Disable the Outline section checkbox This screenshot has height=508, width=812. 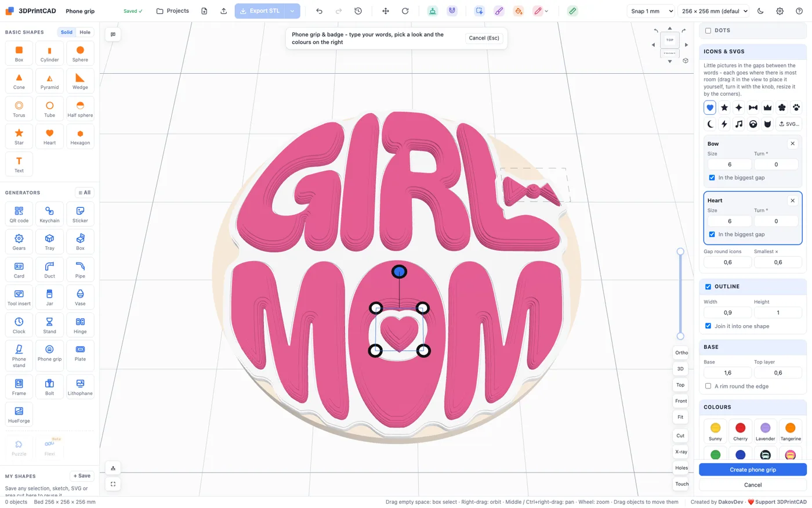tap(708, 287)
